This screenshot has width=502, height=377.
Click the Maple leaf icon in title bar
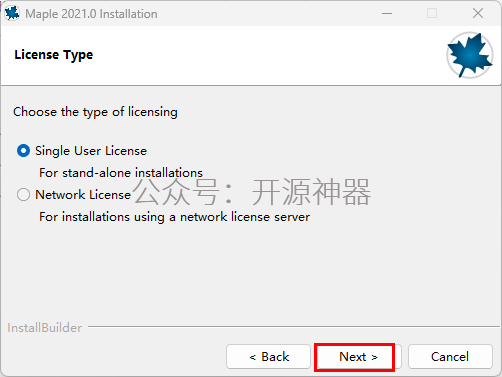point(12,13)
